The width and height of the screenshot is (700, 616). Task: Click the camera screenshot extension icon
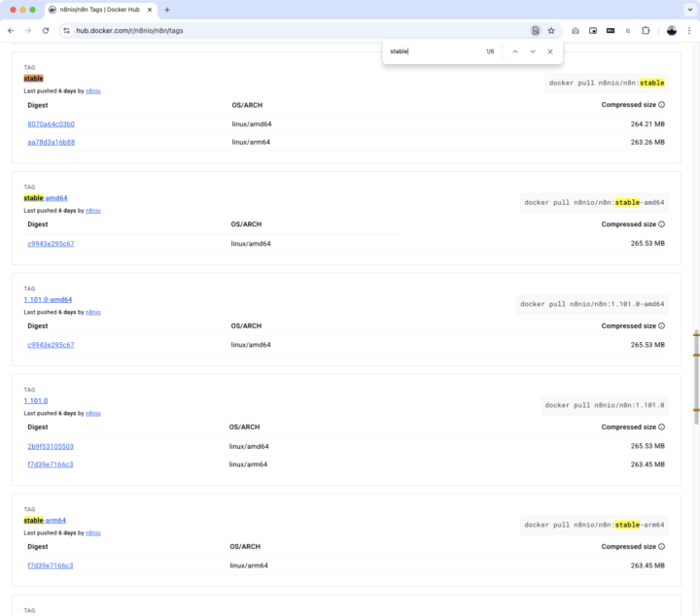[x=576, y=31]
